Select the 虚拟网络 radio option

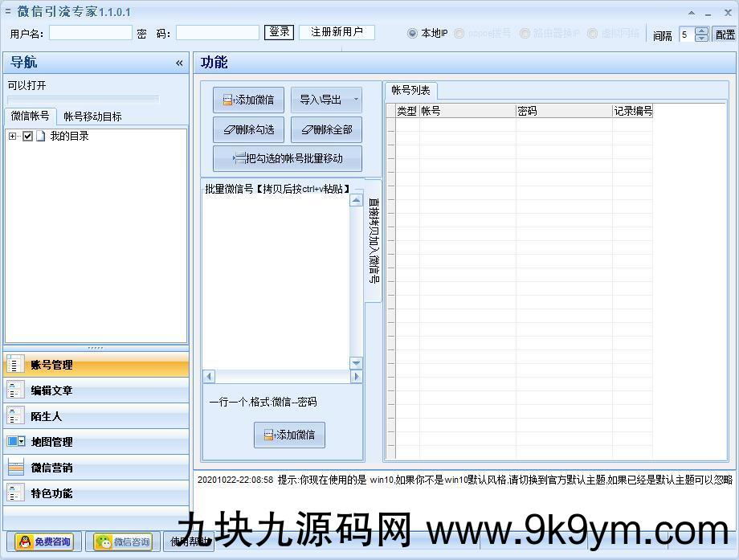(x=593, y=34)
